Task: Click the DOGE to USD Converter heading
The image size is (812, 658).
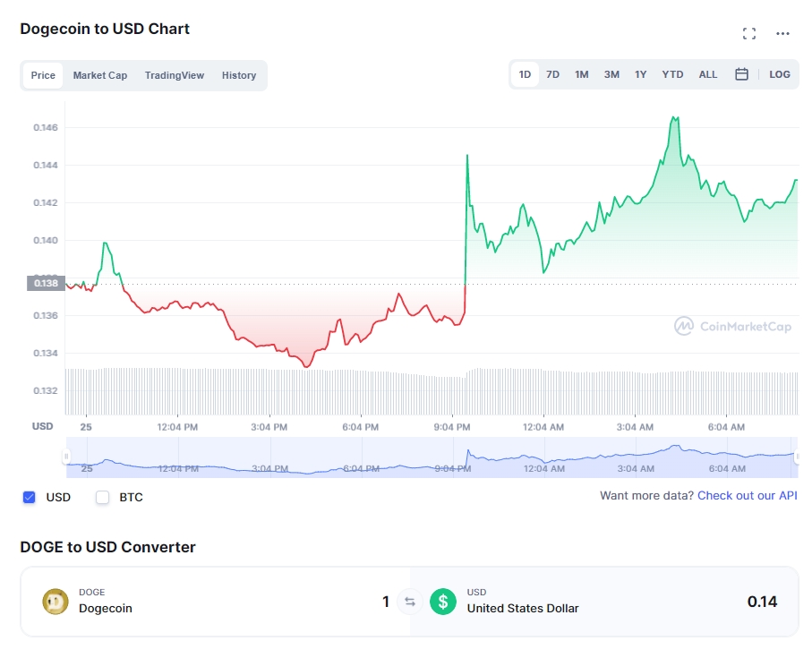Action: [x=107, y=547]
